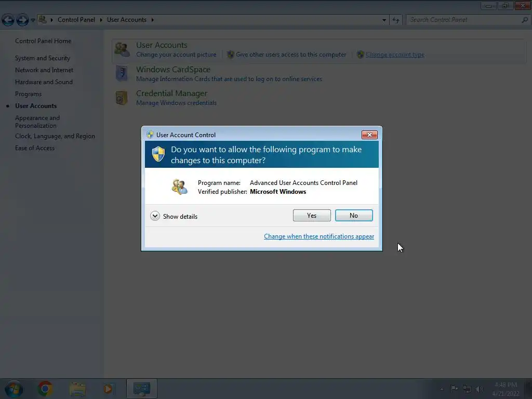Viewport: 532px width, 399px height.
Task: Open Give other users access link
Action: tap(291, 55)
